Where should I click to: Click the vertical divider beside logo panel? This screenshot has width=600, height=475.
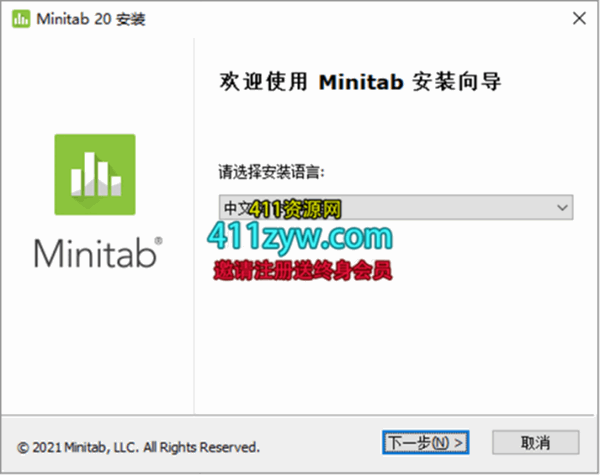click(194, 226)
